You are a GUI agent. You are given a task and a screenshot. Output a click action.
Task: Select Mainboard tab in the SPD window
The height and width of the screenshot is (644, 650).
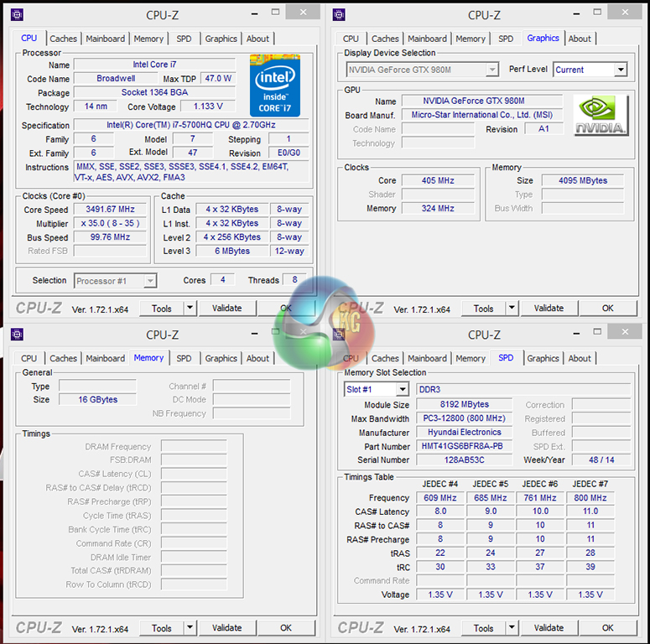pyautogui.click(x=427, y=358)
